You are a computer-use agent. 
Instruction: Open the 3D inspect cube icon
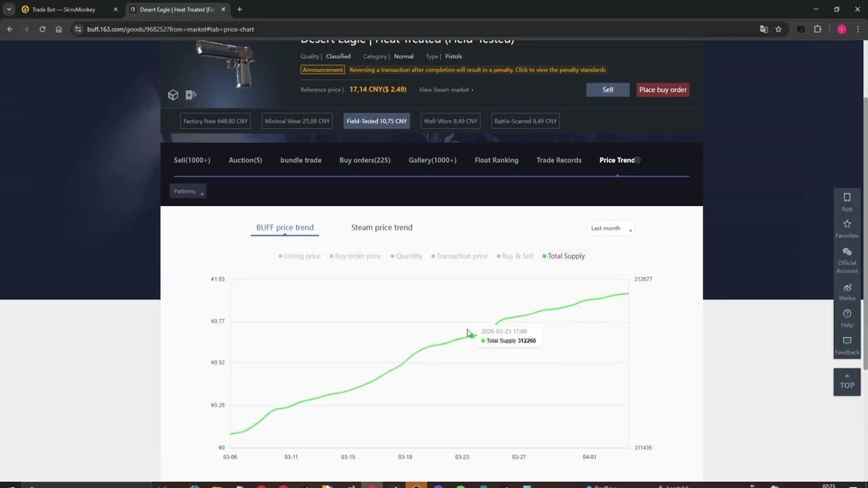(x=173, y=95)
